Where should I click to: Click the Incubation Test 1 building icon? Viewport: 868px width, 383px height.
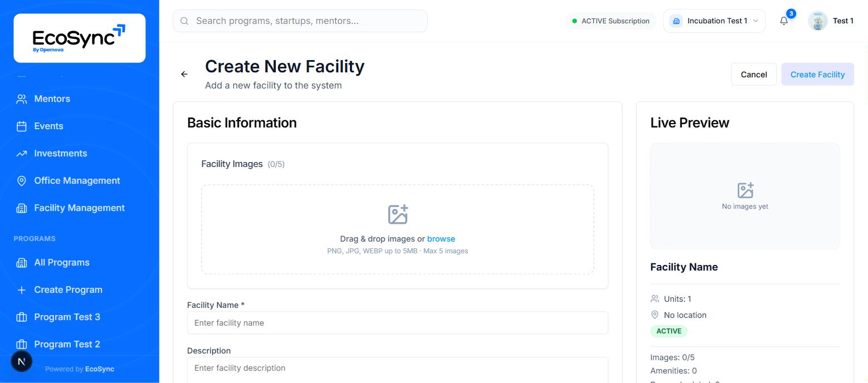click(676, 21)
